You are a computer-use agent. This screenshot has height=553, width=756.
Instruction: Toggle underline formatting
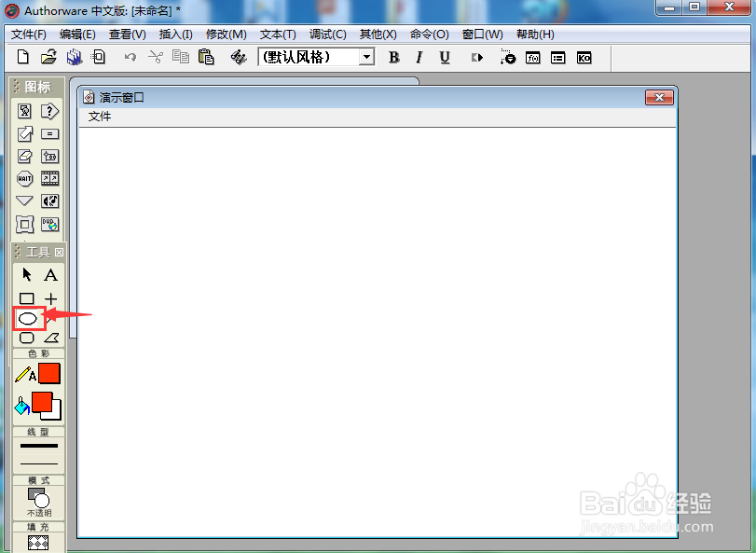pos(445,58)
